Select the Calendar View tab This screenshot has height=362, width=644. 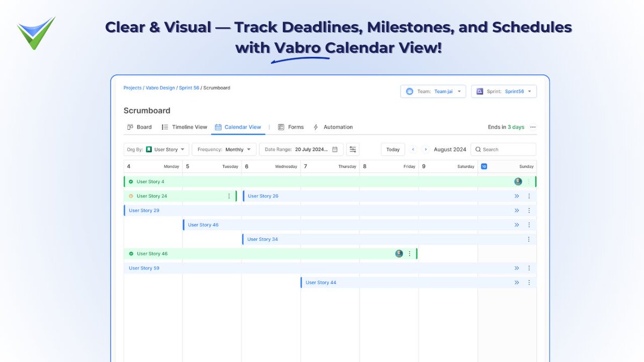click(238, 127)
